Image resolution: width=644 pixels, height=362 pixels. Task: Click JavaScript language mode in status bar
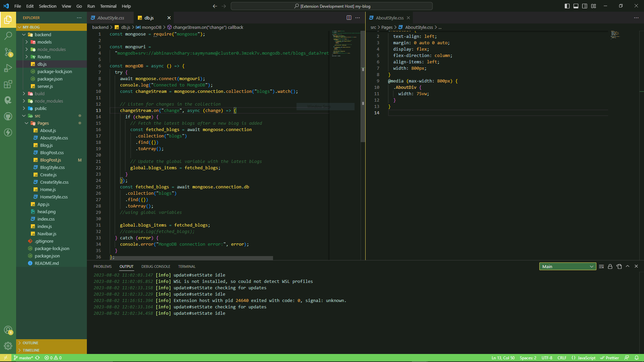pyautogui.click(x=584, y=358)
